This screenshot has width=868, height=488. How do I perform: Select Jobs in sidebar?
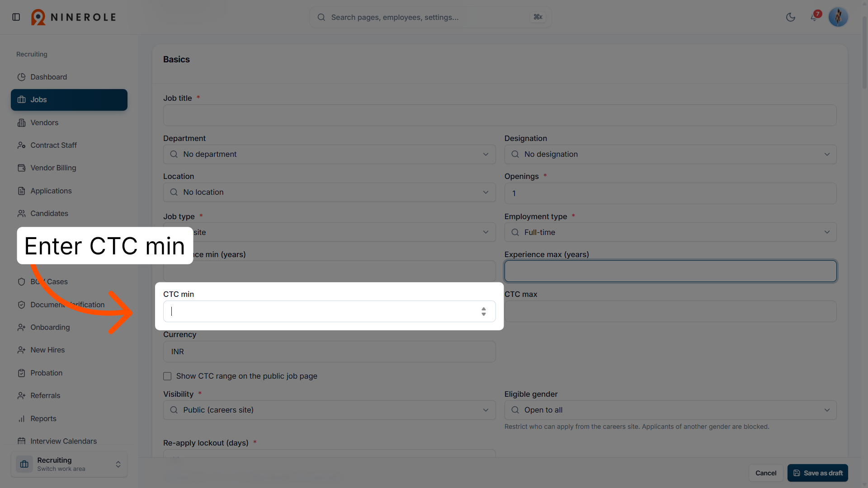(x=69, y=100)
